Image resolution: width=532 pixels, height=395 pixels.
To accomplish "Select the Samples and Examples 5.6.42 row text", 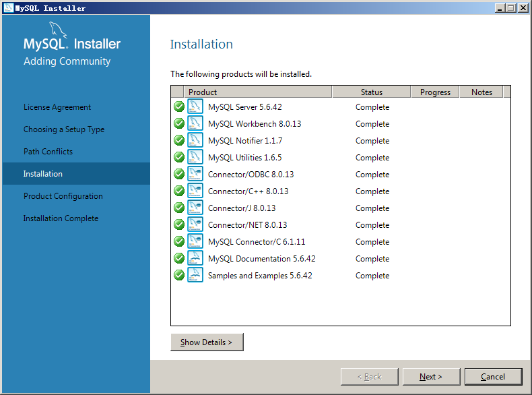I will pyautogui.click(x=260, y=276).
